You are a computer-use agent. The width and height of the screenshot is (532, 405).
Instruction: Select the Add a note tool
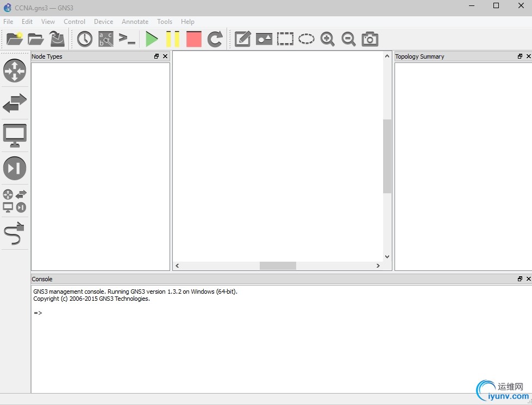(242, 39)
